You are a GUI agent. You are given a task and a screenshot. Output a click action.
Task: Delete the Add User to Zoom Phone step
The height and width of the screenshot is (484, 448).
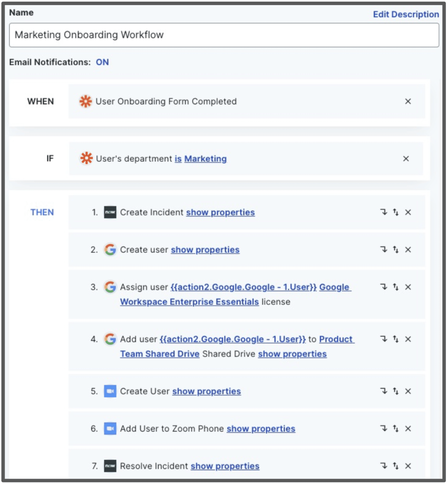click(408, 429)
